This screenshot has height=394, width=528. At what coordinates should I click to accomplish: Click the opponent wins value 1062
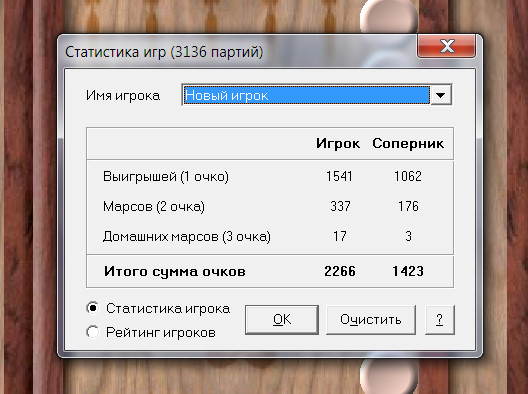[x=408, y=176]
